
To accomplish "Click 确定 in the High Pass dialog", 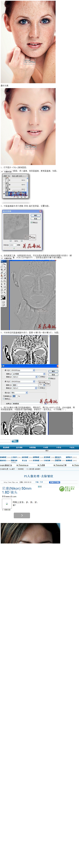I will coord(35,215).
